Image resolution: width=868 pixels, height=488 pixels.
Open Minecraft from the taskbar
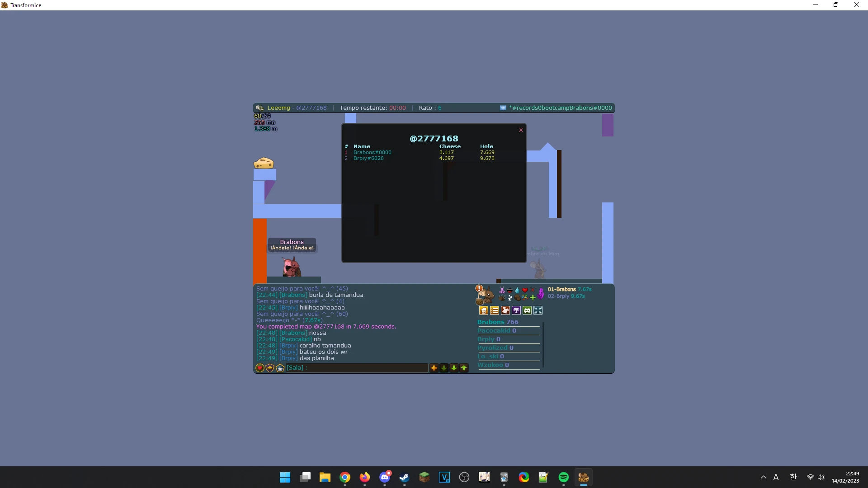tap(425, 478)
